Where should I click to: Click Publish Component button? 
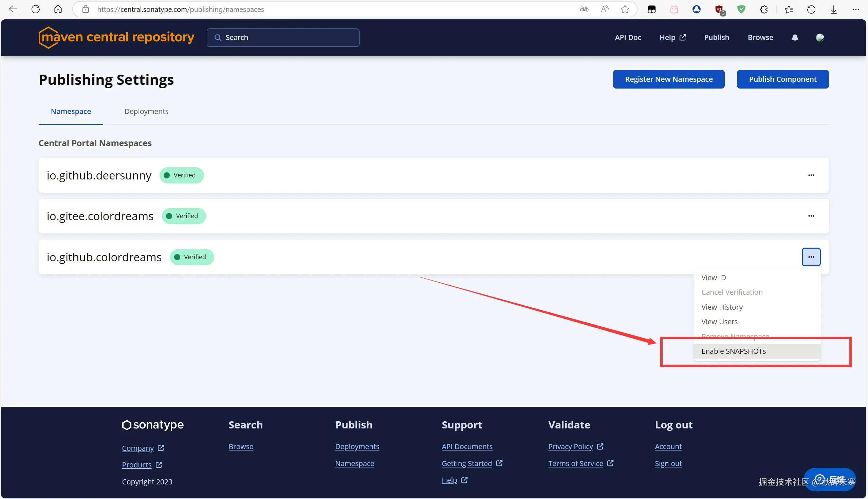click(782, 79)
